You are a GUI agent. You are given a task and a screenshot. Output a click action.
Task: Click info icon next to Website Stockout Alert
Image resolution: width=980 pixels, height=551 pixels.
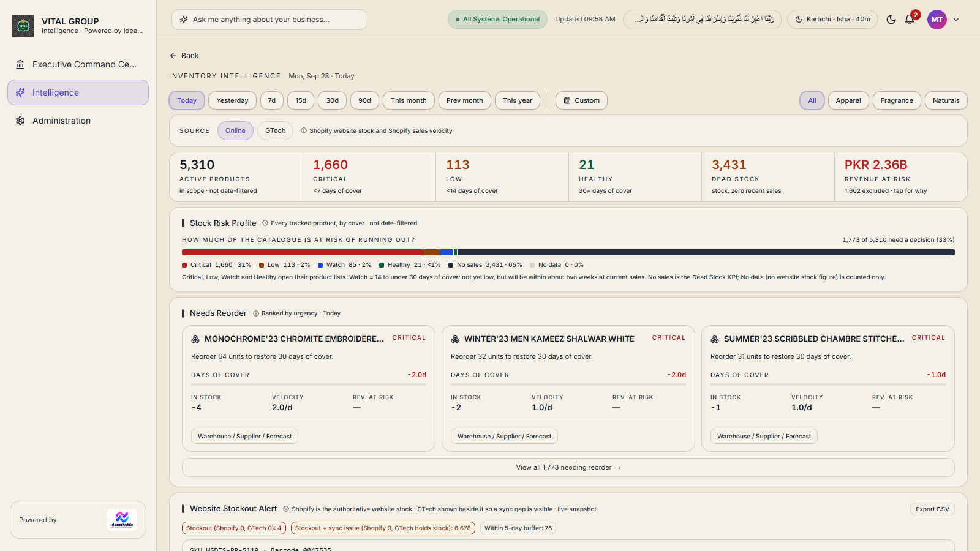point(286,509)
